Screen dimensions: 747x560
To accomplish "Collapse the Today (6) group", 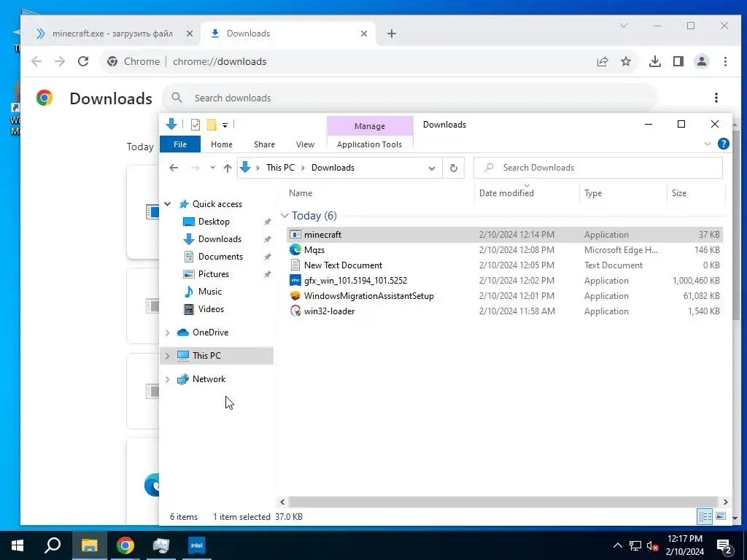I will (285, 216).
